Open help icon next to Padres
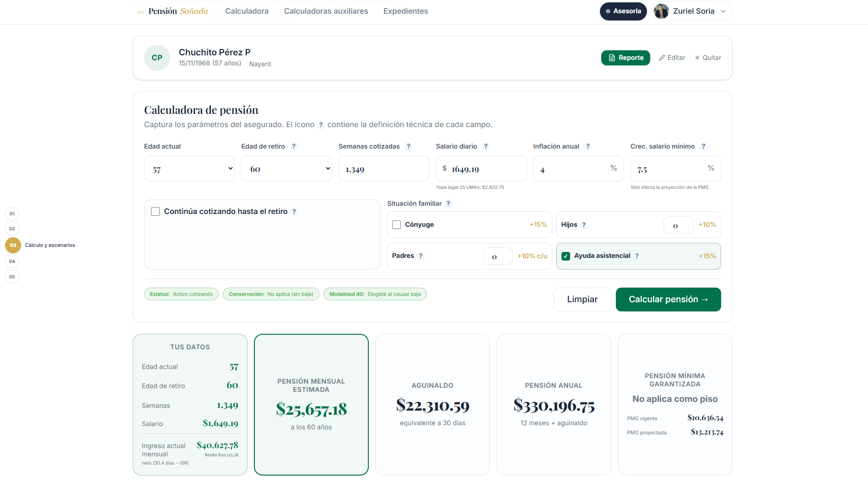The image size is (868, 481). 421,256
